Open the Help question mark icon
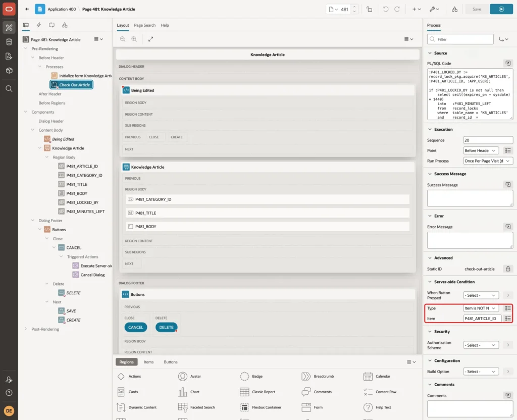The width and height of the screenshot is (517, 420). 9,393
